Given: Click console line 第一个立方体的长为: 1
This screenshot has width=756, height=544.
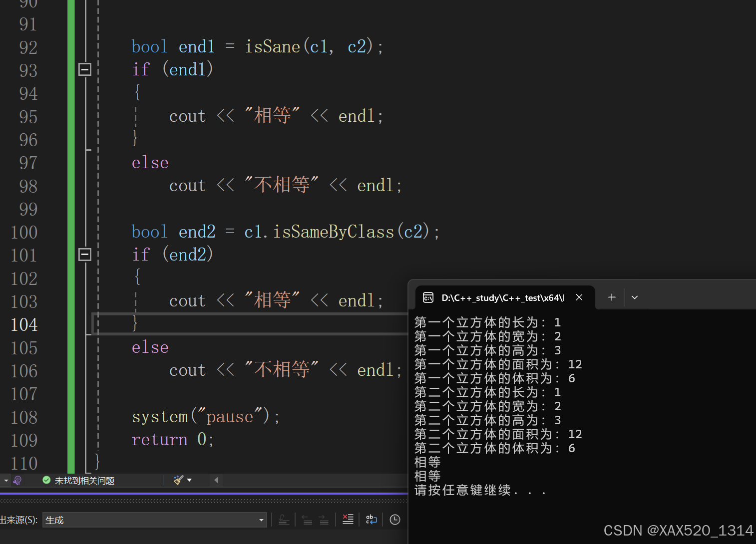Looking at the screenshot, I should coord(488,322).
